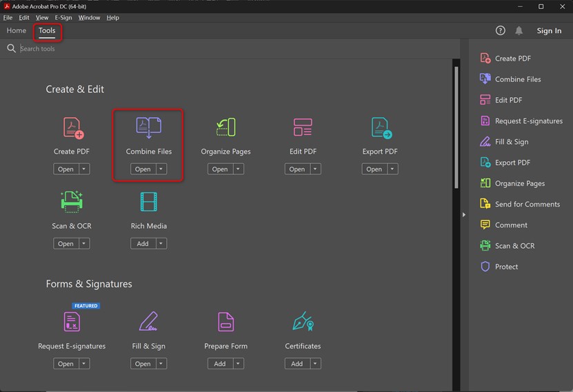Click Open button under Organize Pages
This screenshot has height=392, width=573.
click(221, 169)
